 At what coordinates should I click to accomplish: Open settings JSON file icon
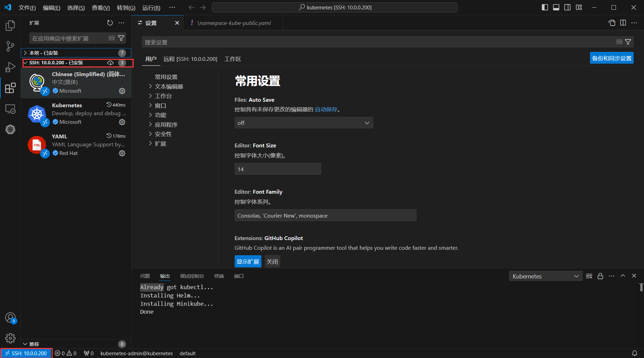[612, 23]
